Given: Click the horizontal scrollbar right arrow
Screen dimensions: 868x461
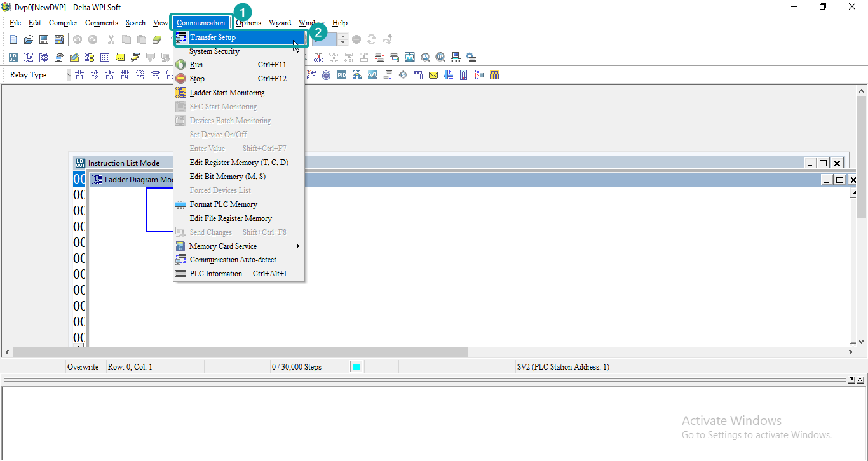Looking at the screenshot, I should pos(851,352).
